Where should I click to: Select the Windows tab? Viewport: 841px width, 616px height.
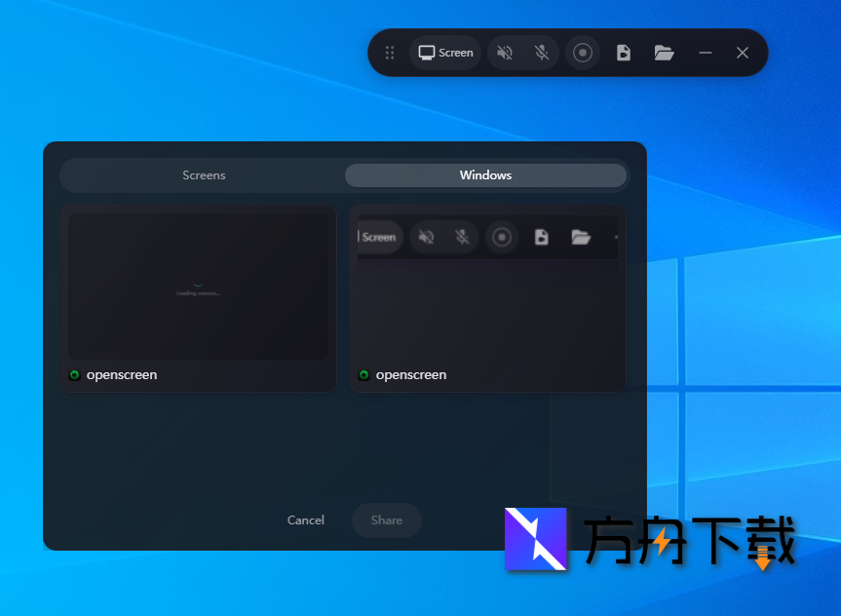click(485, 175)
